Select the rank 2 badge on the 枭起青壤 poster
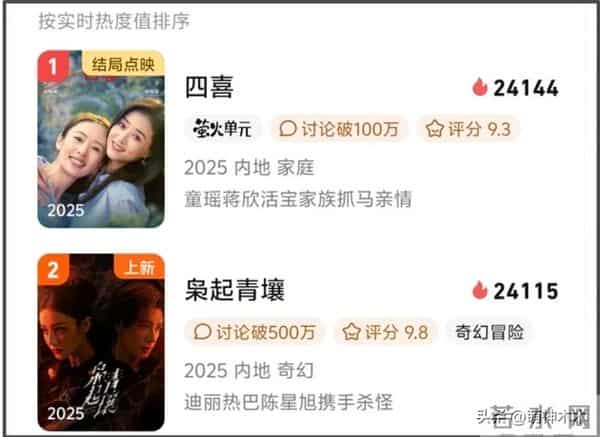Screen dimensions: 600x437 53,269
